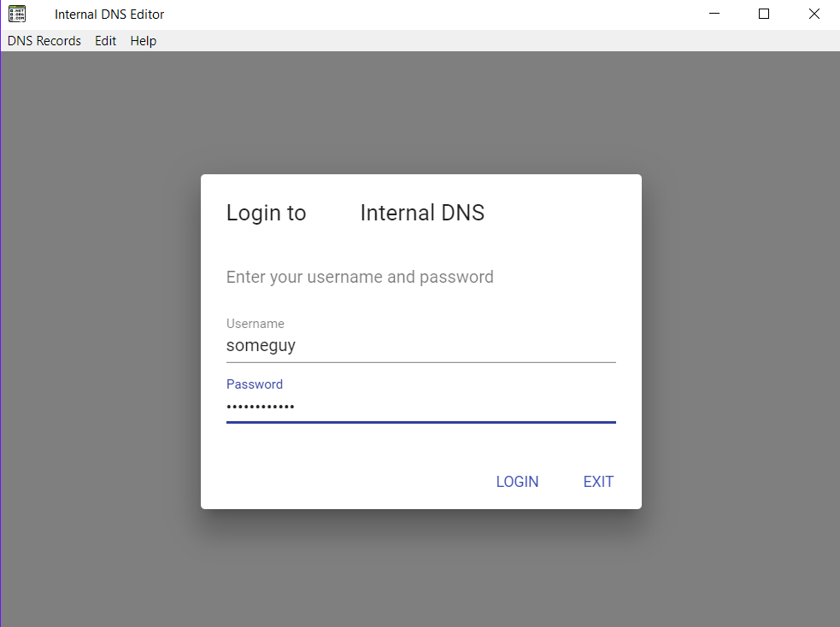Click the Password field label

point(255,384)
